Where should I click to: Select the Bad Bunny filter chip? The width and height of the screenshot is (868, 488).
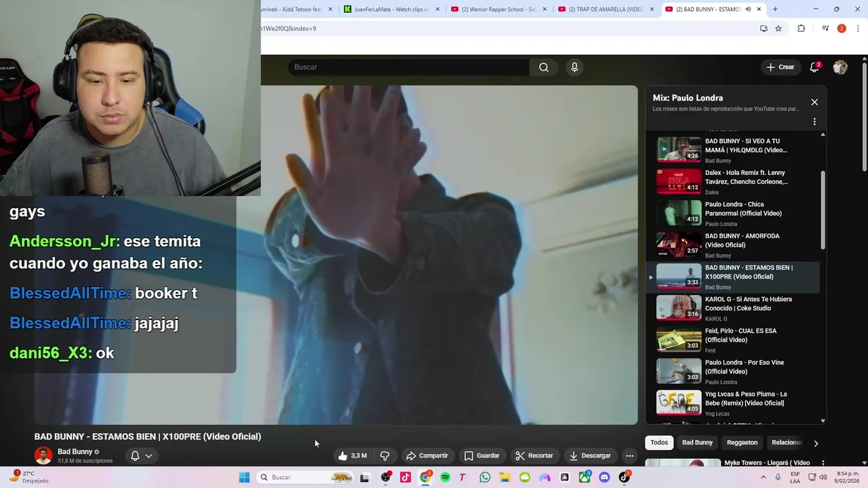[697, 443]
